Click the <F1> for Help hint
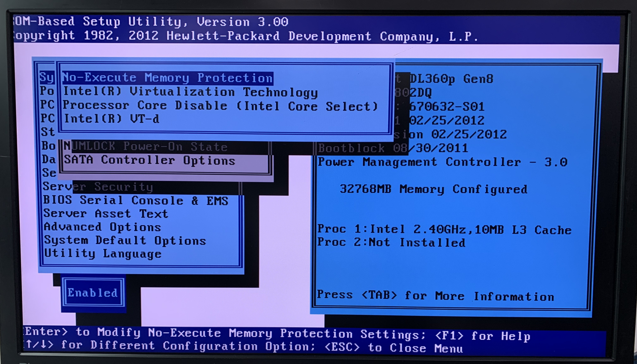637x364 pixels. coord(483,336)
